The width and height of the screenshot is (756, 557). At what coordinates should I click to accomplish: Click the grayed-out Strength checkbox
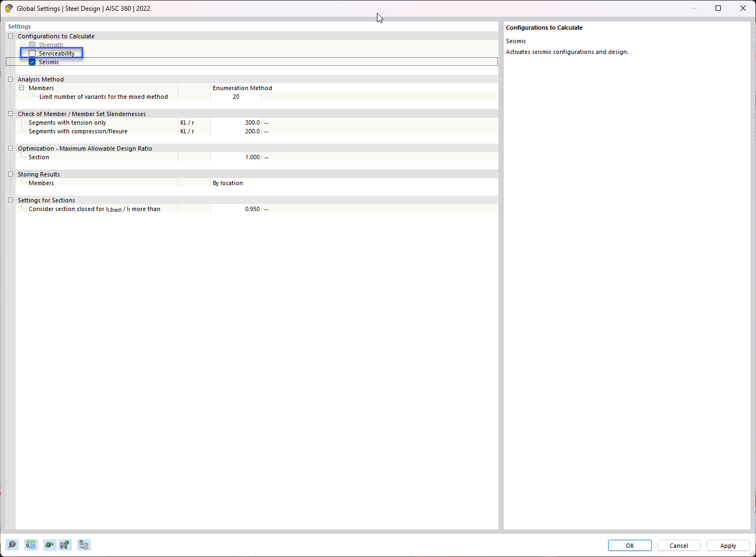click(x=32, y=44)
